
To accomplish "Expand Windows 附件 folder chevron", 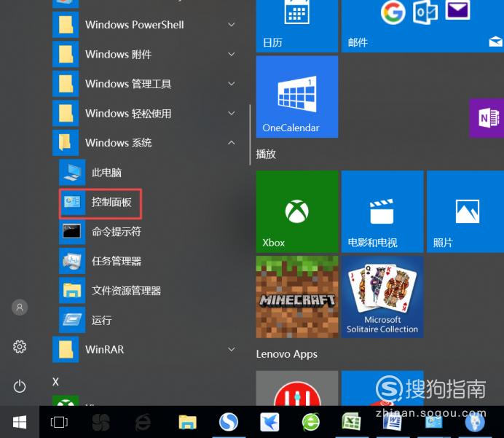I will point(232,54).
